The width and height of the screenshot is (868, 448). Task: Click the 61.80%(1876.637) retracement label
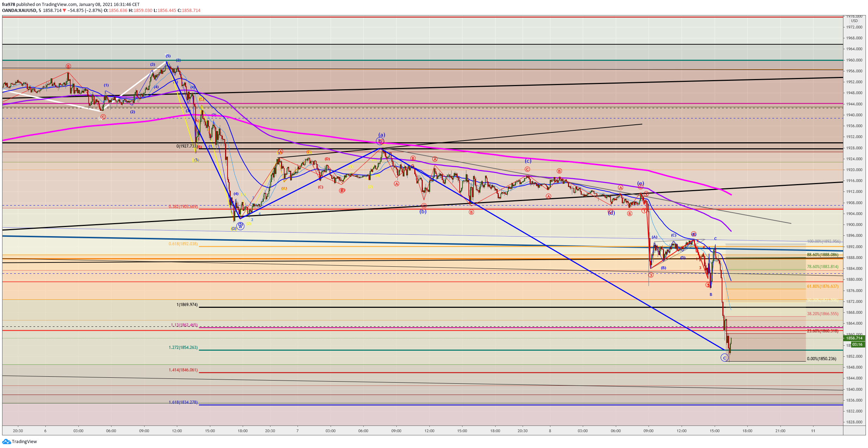(823, 286)
